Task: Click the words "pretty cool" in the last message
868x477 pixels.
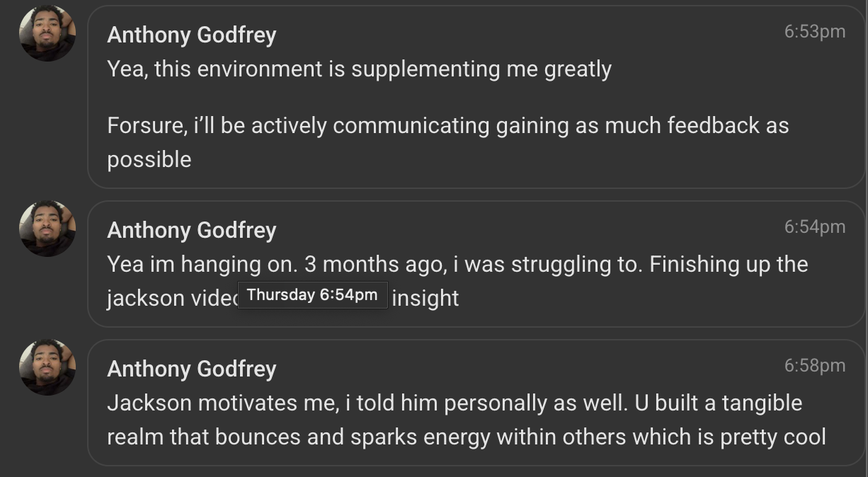Action: click(772, 437)
